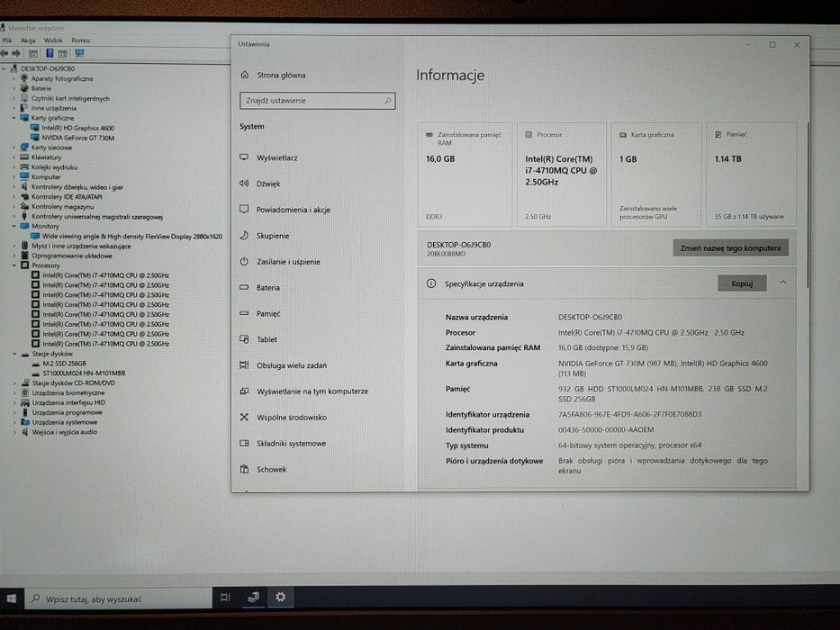
Task: Expand the Karty sieciowe tree node
Action: click(x=14, y=148)
